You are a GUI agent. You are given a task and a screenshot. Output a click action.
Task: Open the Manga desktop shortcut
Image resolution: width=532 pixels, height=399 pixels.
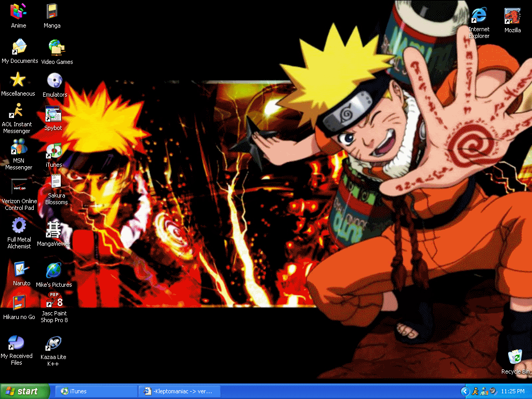pyautogui.click(x=52, y=11)
